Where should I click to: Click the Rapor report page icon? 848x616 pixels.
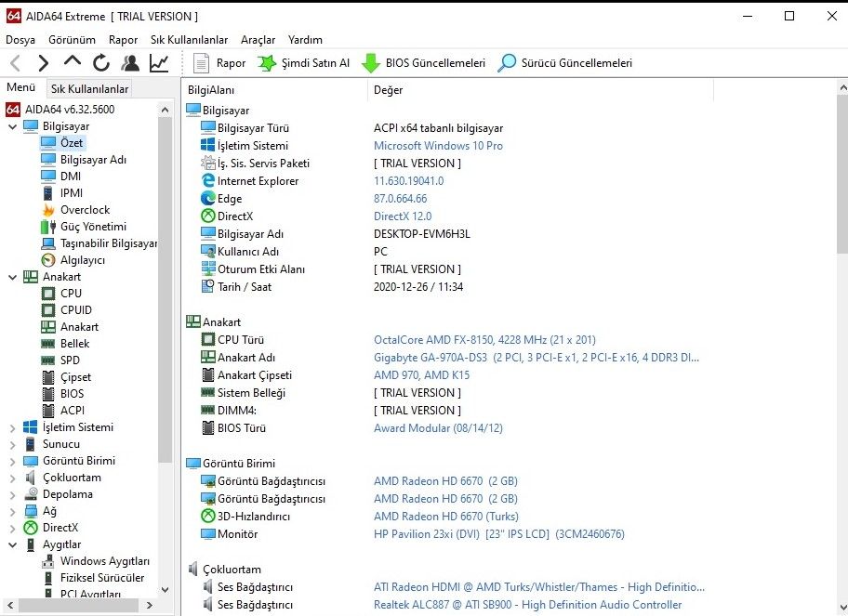coord(201,63)
